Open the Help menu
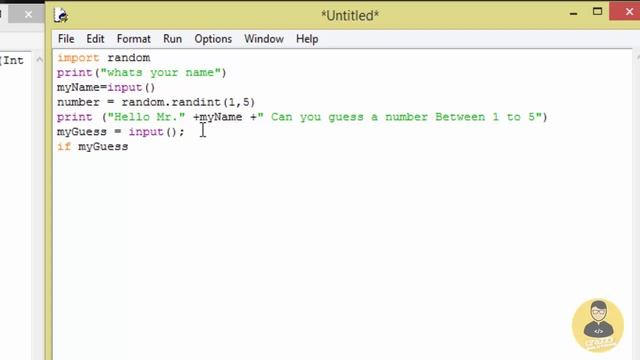This screenshot has height=360, width=640. point(307,39)
